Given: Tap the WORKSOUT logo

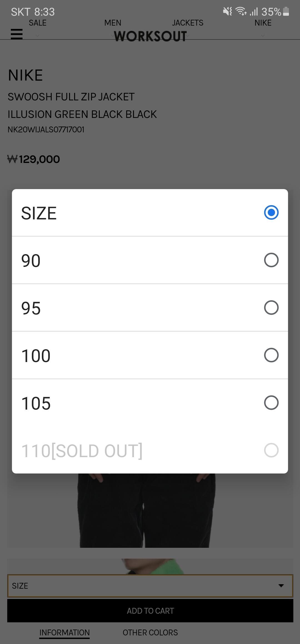Looking at the screenshot, I should click(150, 36).
